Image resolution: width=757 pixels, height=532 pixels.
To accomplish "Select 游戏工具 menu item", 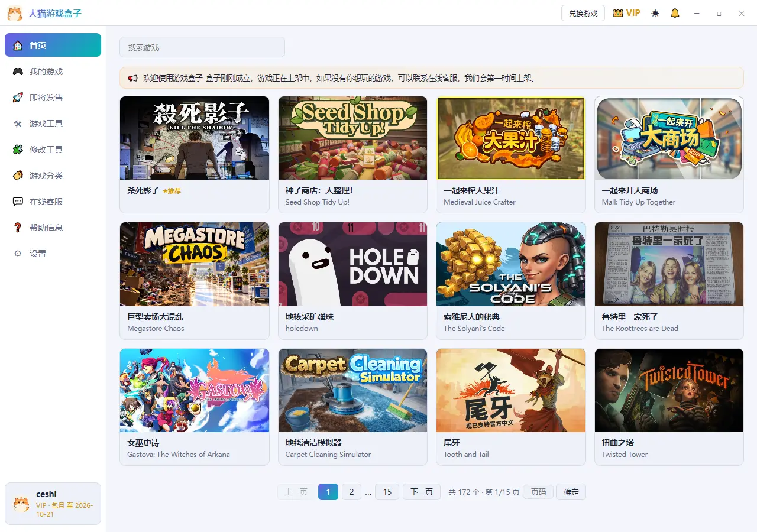I will pyautogui.click(x=53, y=124).
